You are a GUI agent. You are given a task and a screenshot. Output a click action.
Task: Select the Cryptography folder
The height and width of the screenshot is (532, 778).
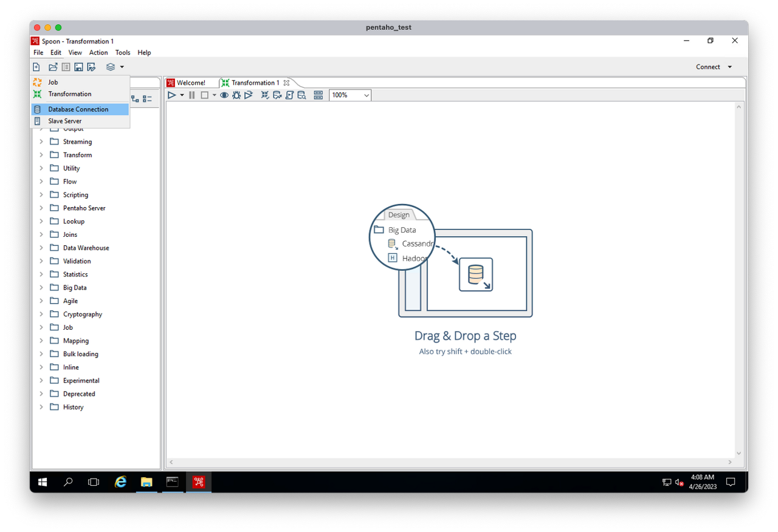[83, 314]
